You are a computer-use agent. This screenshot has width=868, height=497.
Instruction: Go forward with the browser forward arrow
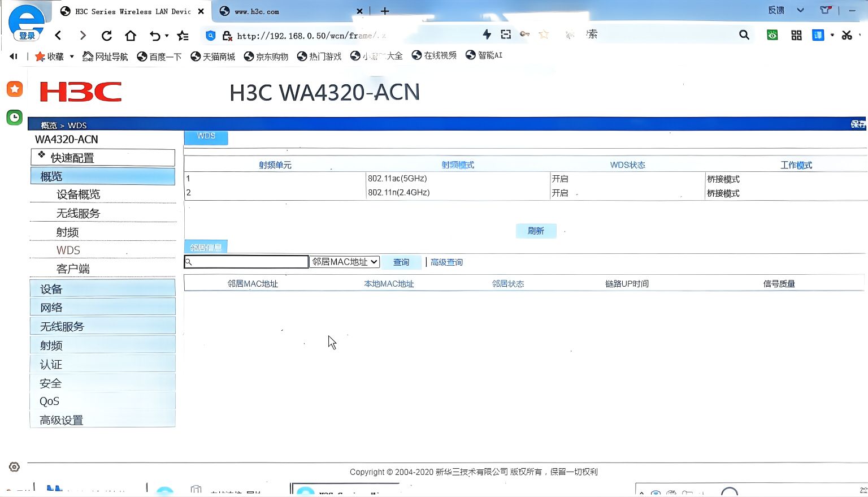[x=83, y=36]
